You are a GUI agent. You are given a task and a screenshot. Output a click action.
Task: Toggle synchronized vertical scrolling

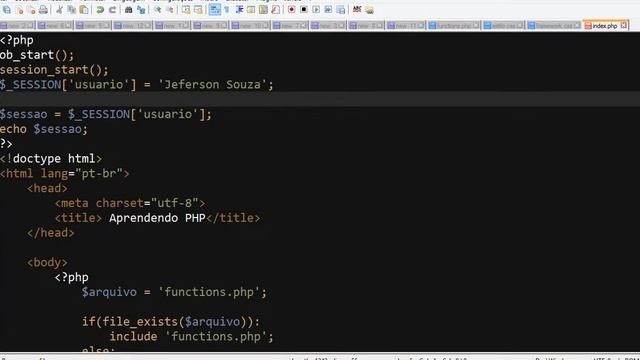pyautogui.click(x=186, y=10)
